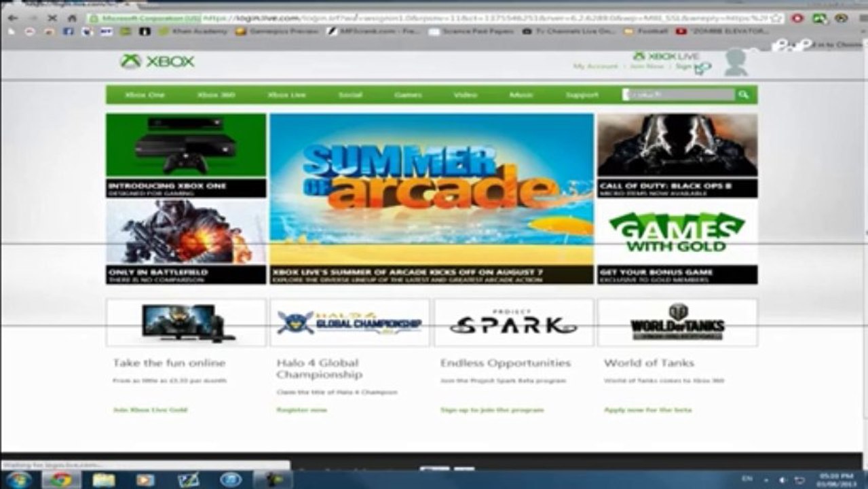The height and width of the screenshot is (489, 868).
Task: Click the site search input field
Action: click(x=678, y=95)
